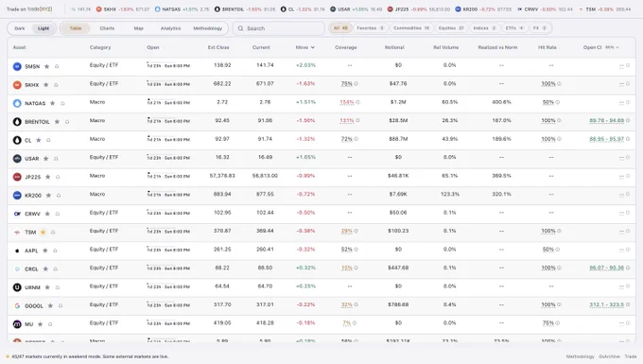The height and width of the screenshot is (364, 643).
Task: Sort by Rel Volume column header
Action: (x=446, y=47)
